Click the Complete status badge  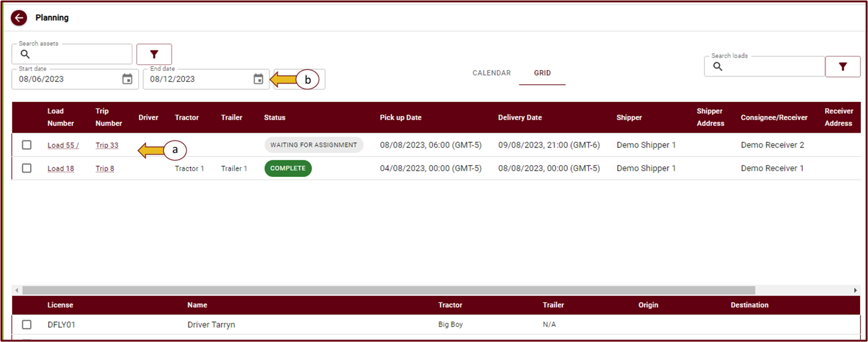tap(288, 168)
